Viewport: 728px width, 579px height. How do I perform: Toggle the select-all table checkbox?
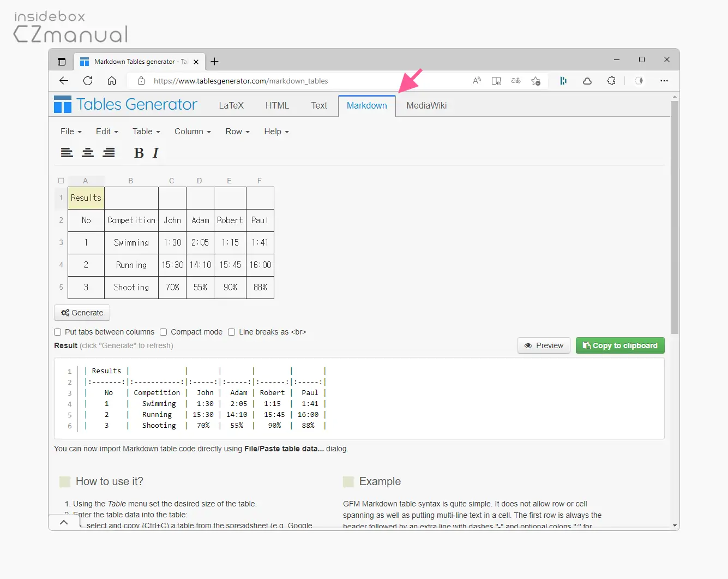click(61, 181)
